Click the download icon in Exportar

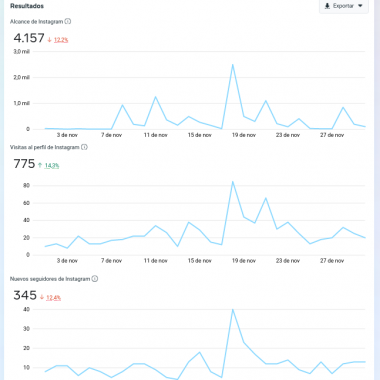click(327, 6)
